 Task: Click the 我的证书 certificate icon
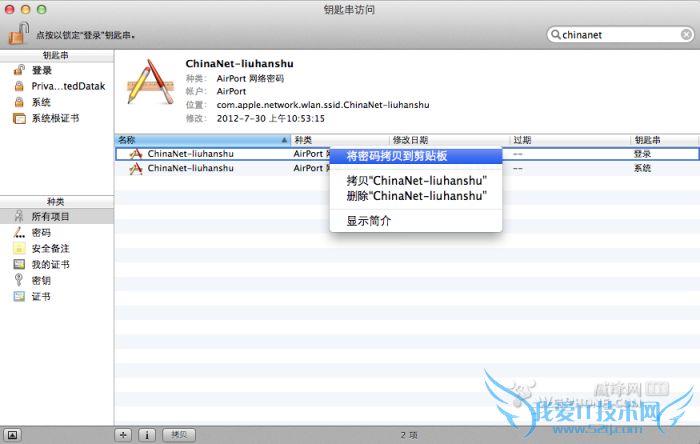[x=19, y=265]
